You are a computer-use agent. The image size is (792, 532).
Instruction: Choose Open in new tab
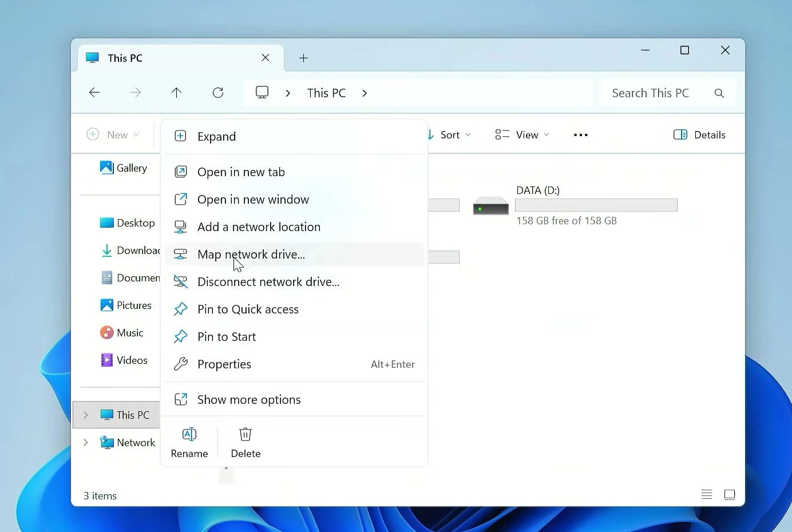tap(295, 172)
